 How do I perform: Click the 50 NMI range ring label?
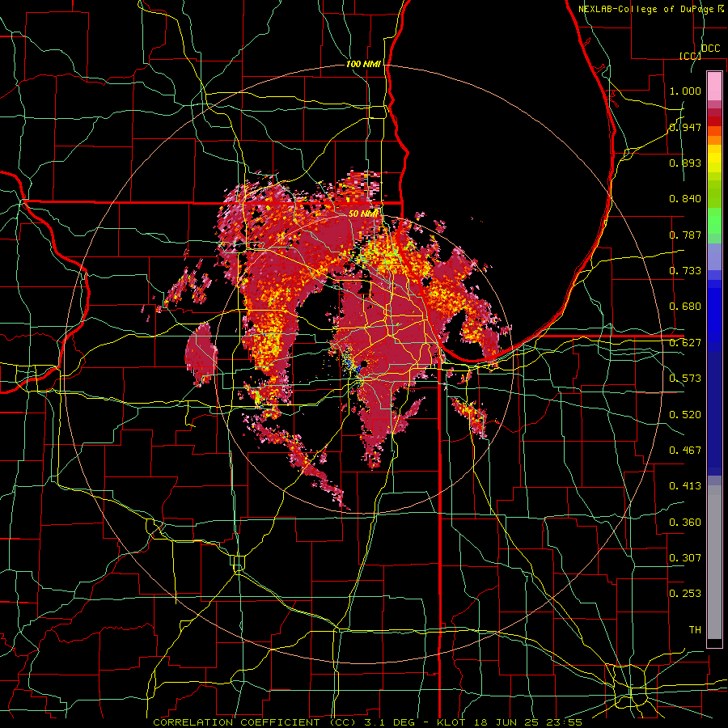(x=363, y=214)
